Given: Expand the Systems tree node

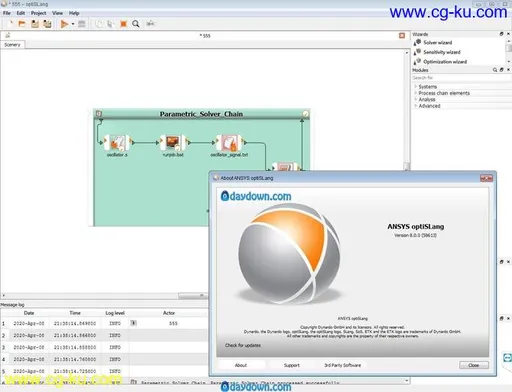Looking at the screenshot, I should tap(416, 87).
